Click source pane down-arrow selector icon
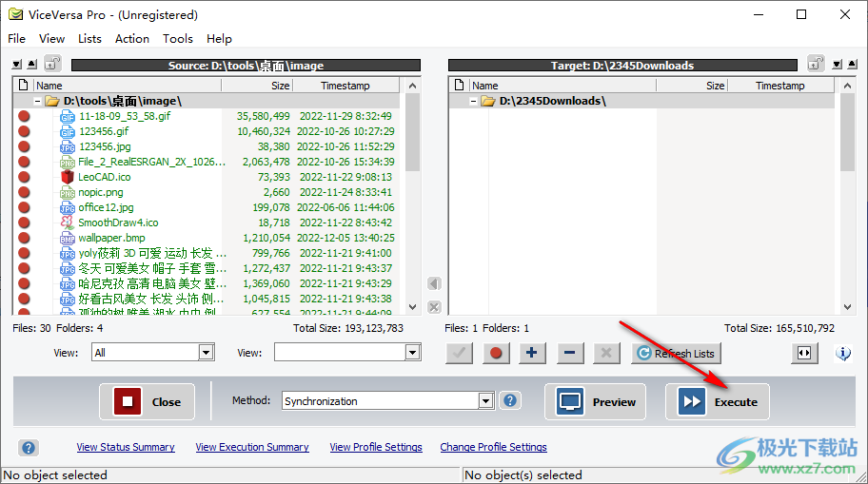Viewport: 868px width, 484px height. (x=17, y=64)
